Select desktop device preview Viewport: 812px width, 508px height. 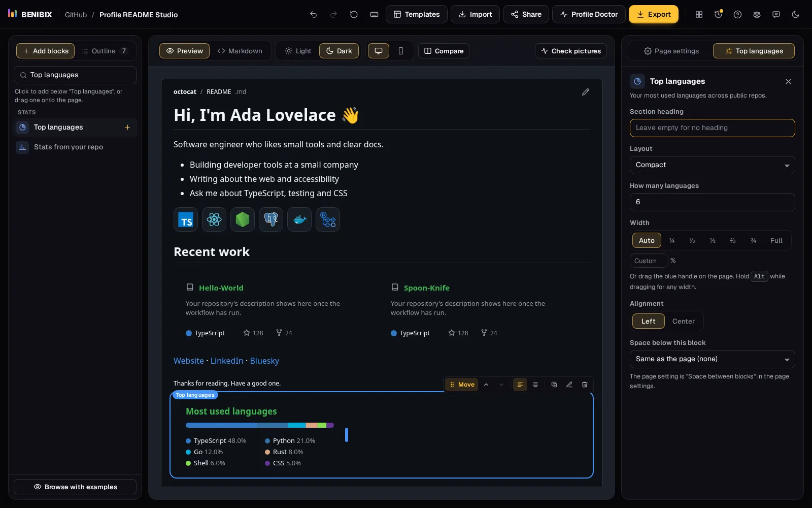click(x=379, y=51)
